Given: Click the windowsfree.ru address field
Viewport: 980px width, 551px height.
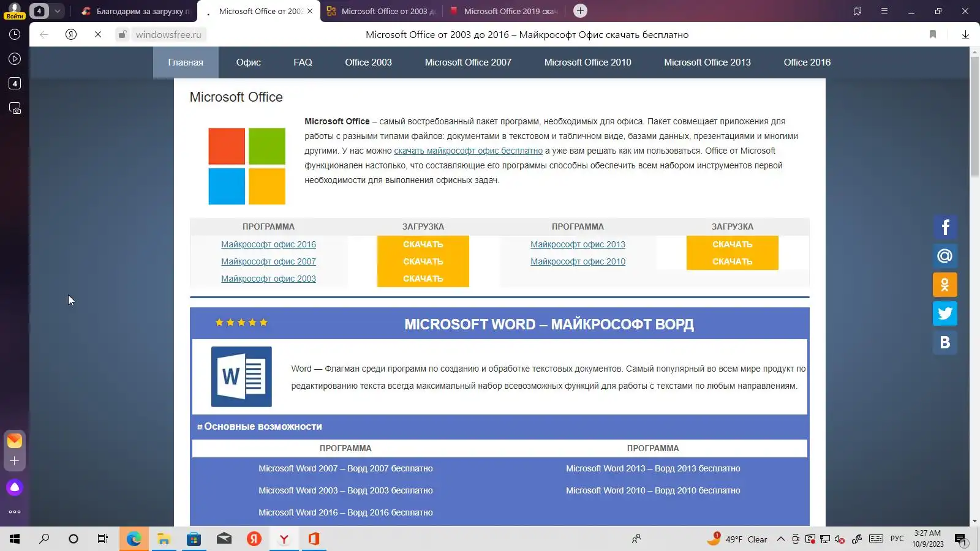Looking at the screenshot, I should (x=168, y=35).
